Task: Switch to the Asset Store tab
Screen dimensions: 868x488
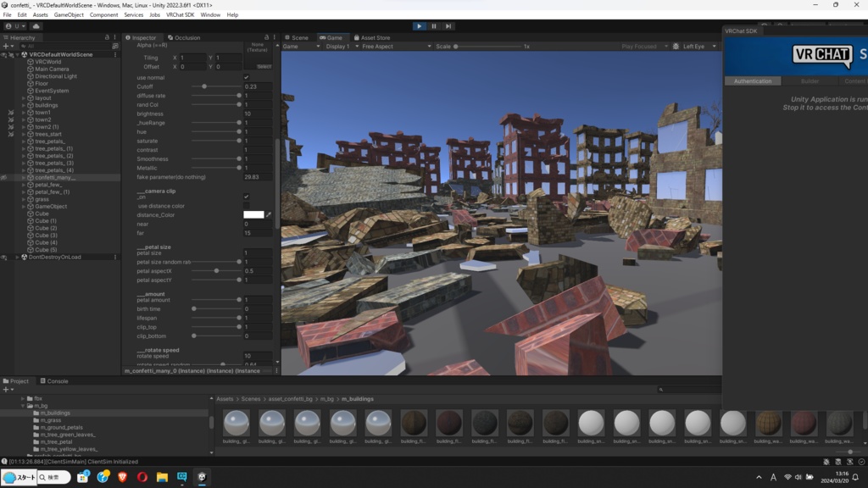Action: click(x=372, y=37)
